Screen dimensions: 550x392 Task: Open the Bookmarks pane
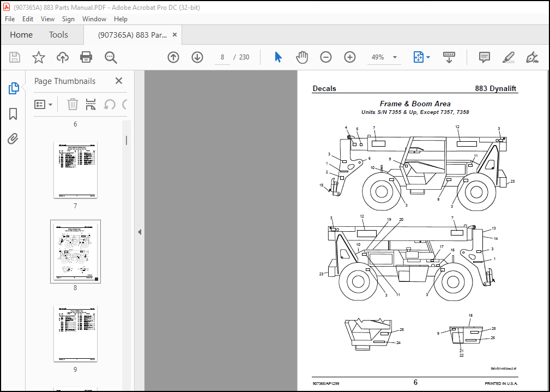(13, 114)
